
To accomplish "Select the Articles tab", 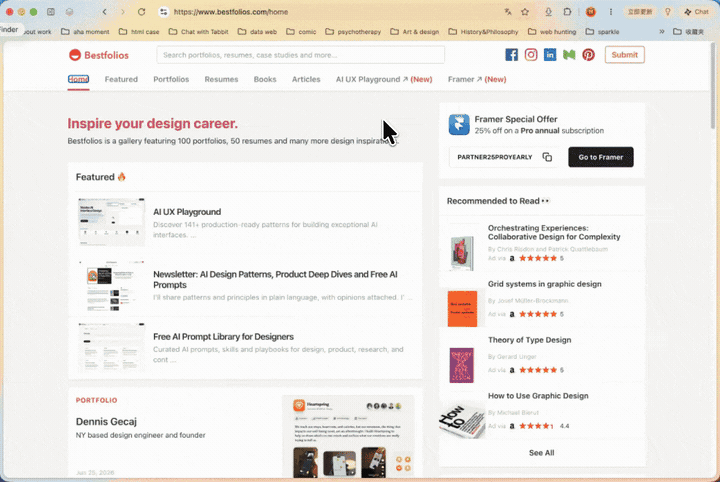I will point(306,79).
